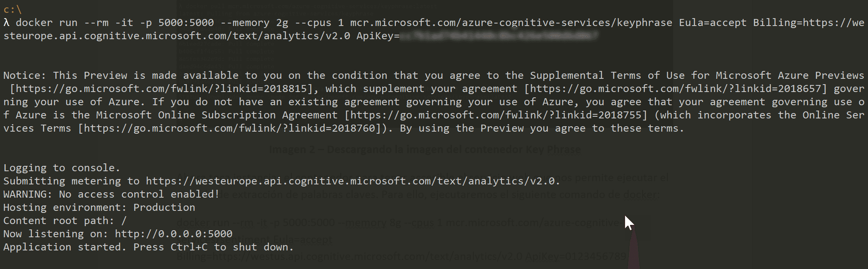The width and height of the screenshot is (868, 269).
Task: Click the 'Logging to console.' line
Action: [62, 168]
